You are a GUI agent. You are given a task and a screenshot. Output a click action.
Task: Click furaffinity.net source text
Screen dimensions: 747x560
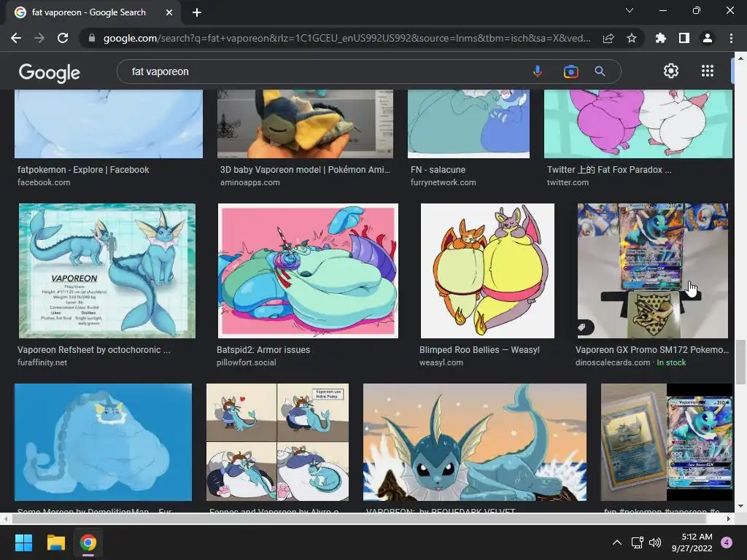click(x=42, y=362)
